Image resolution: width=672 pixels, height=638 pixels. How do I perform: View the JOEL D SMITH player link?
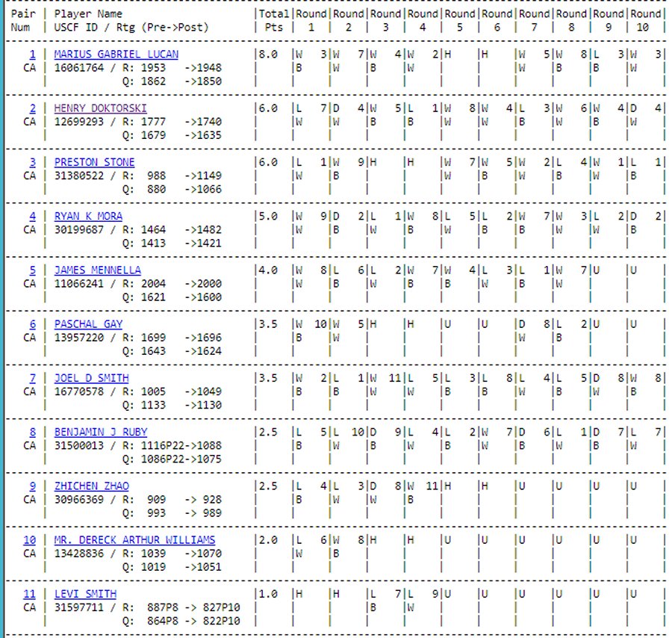tap(91, 379)
